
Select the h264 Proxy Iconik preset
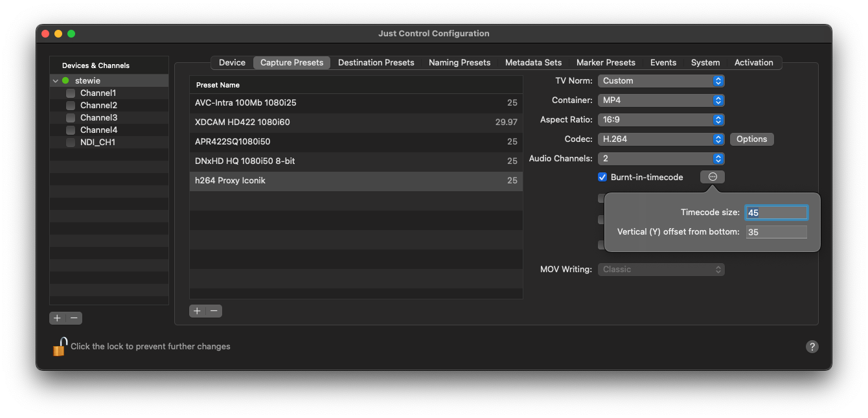pyautogui.click(x=356, y=181)
